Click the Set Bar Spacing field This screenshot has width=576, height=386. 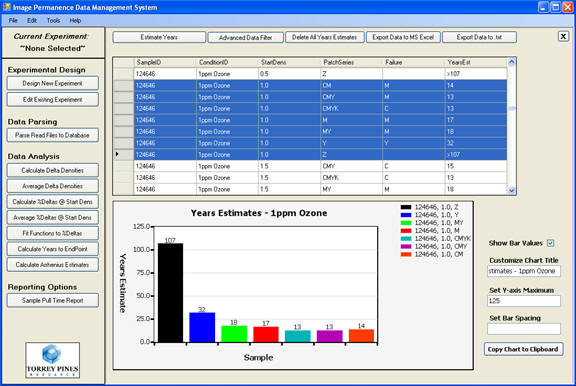coord(524,329)
